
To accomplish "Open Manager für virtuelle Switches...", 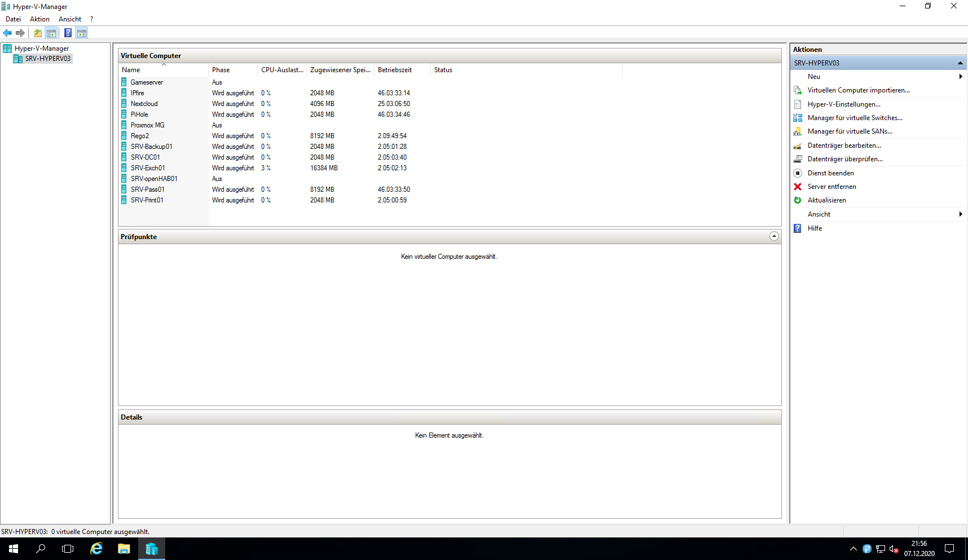I will click(x=855, y=118).
